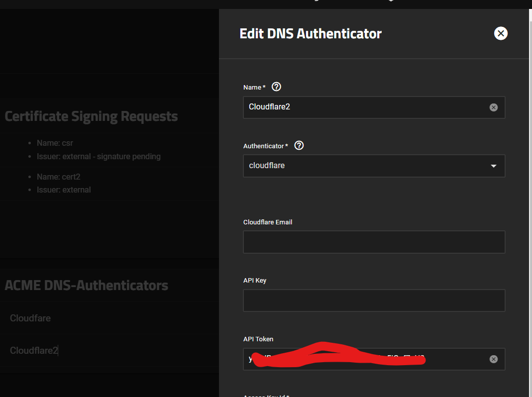
Task: Select the Cloudfare authenticator entry
Action: pyautogui.click(x=30, y=318)
